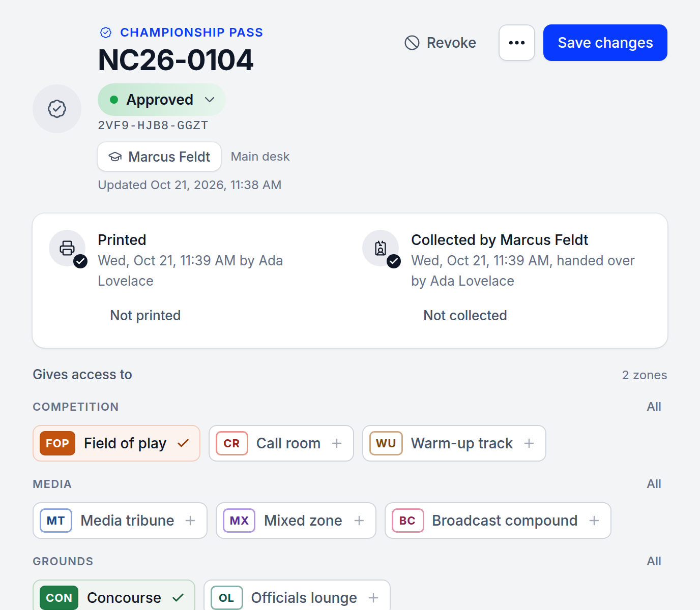Click the CHAMPIONSHIP PASS label
Image resolution: width=700 pixels, height=610 pixels.
191,33
